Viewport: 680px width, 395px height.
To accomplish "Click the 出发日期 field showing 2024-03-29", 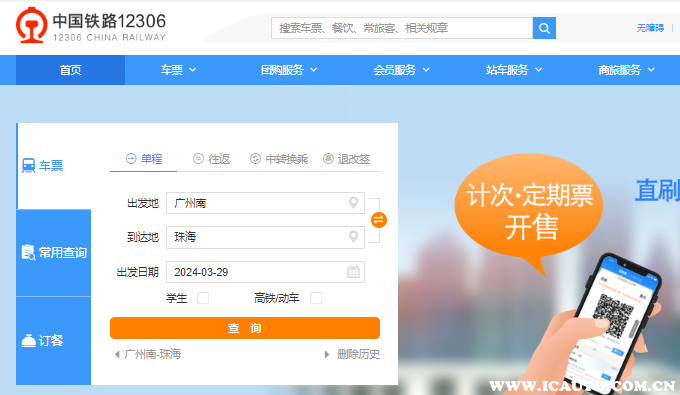I will coord(265,272).
